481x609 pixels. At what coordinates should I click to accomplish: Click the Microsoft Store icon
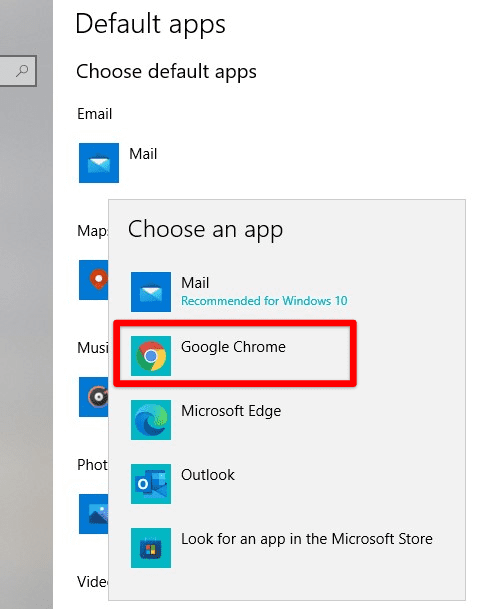pyautogui.click(x=151, y=548)
